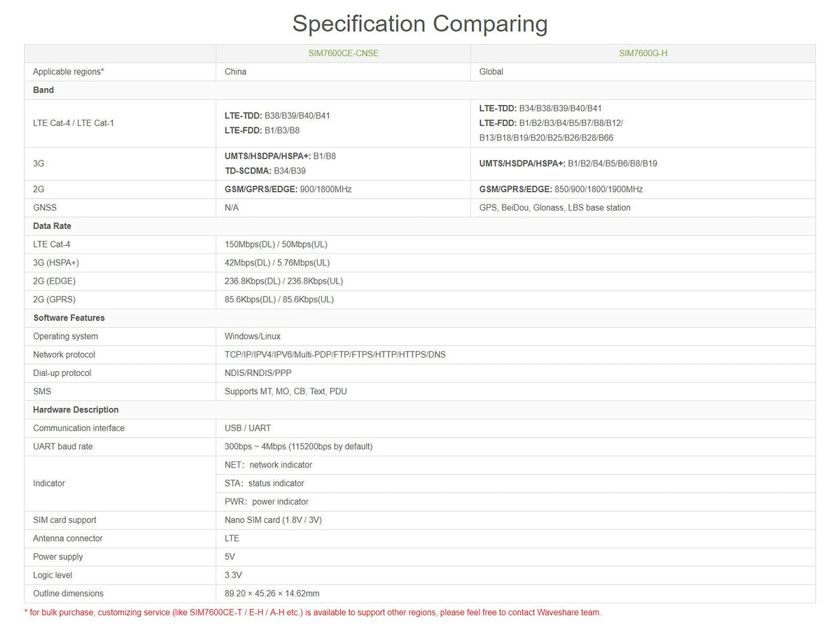Click the SIM7600CE-CNSE column header

pos(343,53)
